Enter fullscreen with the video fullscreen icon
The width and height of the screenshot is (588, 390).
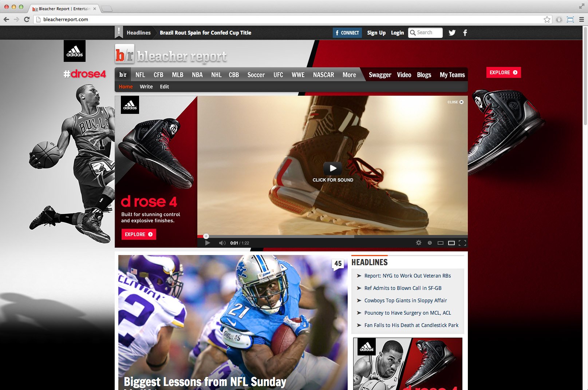coord(462,243)
